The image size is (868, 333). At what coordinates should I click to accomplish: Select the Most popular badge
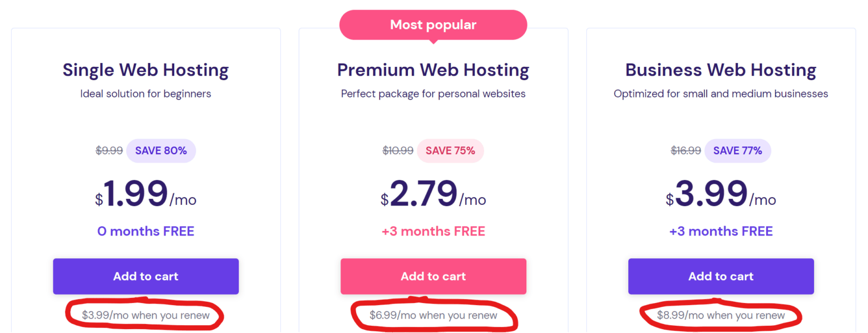433,25
